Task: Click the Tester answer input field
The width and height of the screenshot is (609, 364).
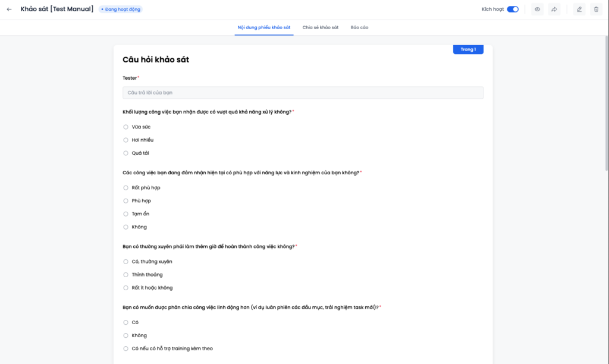Action: [303, 93]
